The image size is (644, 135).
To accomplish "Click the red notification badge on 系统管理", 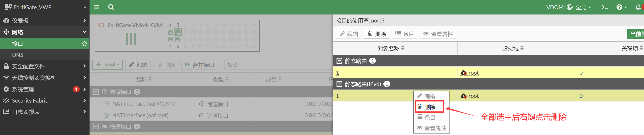I will pos(76,89).
